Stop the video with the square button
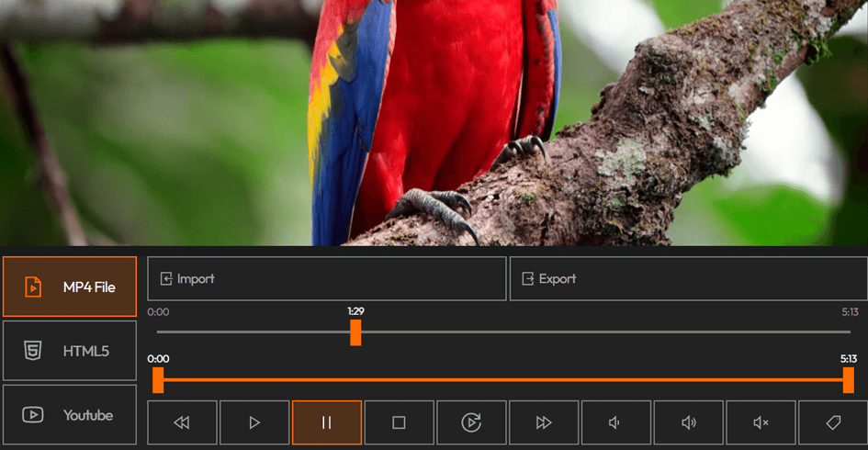Viewport: 868px width, 450px height. [x=399, y=422]
